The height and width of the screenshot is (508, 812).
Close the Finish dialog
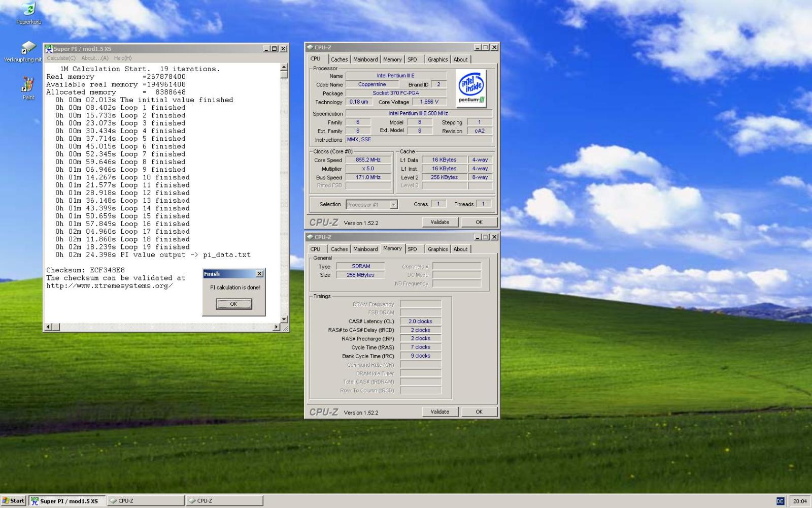click(259, 274)
